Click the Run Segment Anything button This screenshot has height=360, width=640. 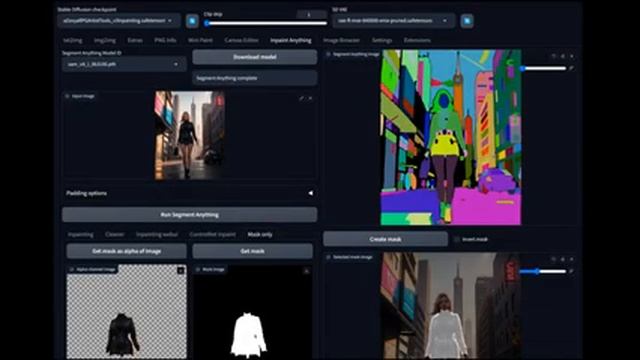click(x=189, y=215)
